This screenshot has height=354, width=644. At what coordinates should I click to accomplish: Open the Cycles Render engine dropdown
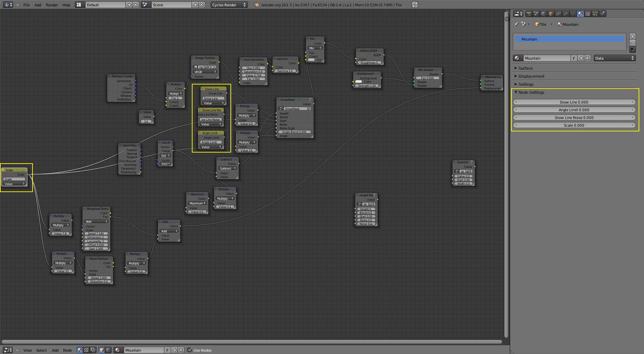click(228, 5)
